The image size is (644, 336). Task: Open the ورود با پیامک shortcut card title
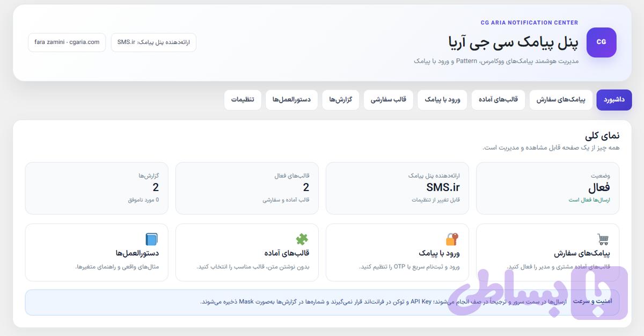(x=439, y=253)
